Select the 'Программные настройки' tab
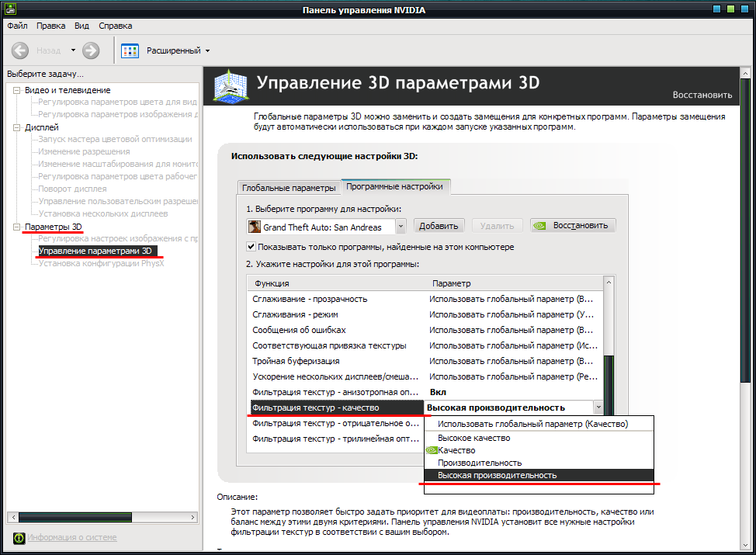 point(395,186)
